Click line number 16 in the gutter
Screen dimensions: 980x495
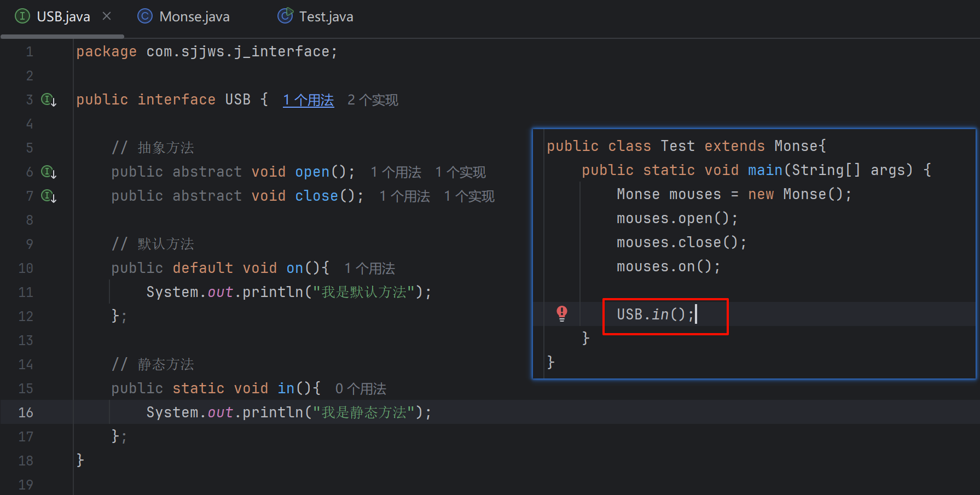coord(26,412)
